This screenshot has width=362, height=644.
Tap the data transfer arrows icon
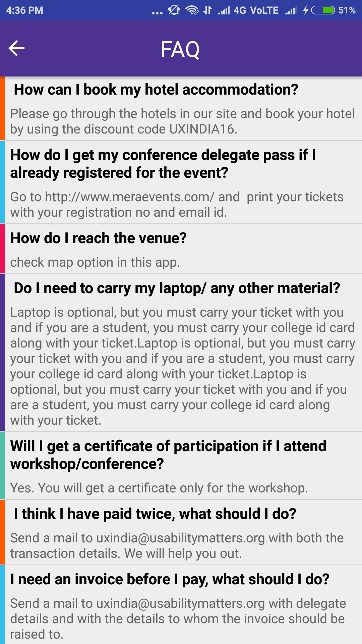(x=207, y=10)
